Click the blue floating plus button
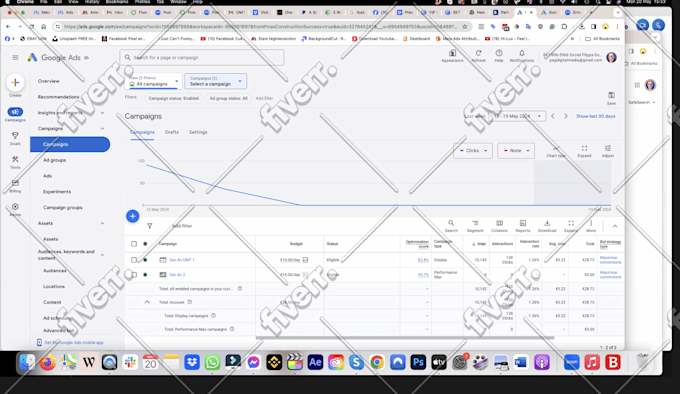680x394 pixels. pyautogui.click(x=133, y=216)
